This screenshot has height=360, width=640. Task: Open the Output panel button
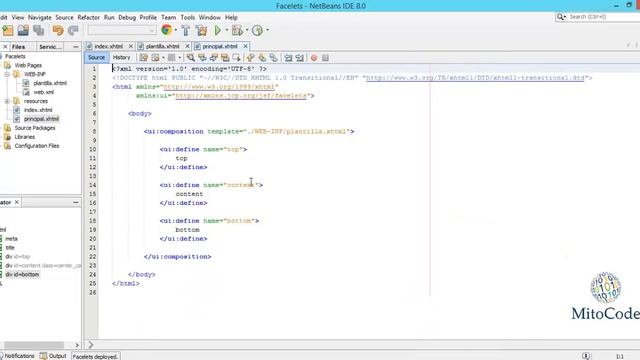point(53,356)
